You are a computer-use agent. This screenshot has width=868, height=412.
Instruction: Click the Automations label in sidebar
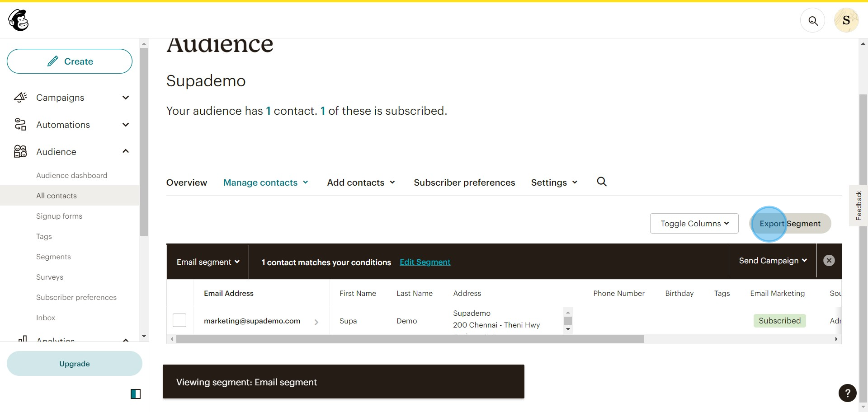tap(63, 125)
